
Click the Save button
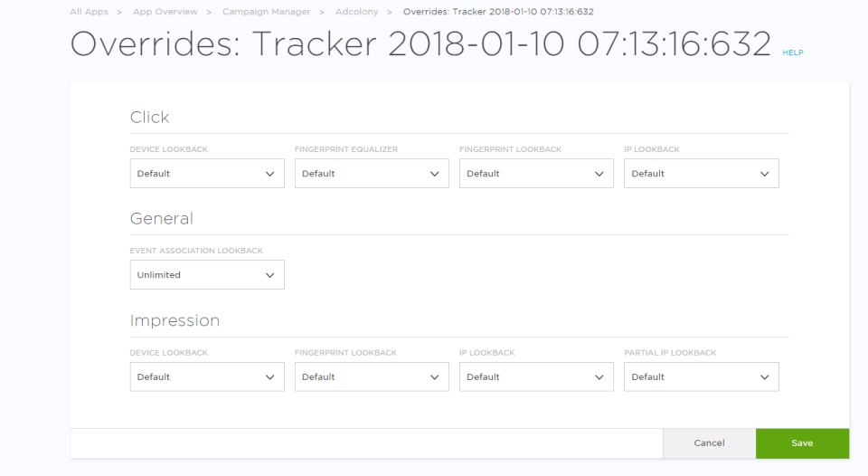click(x=802, y=443)
